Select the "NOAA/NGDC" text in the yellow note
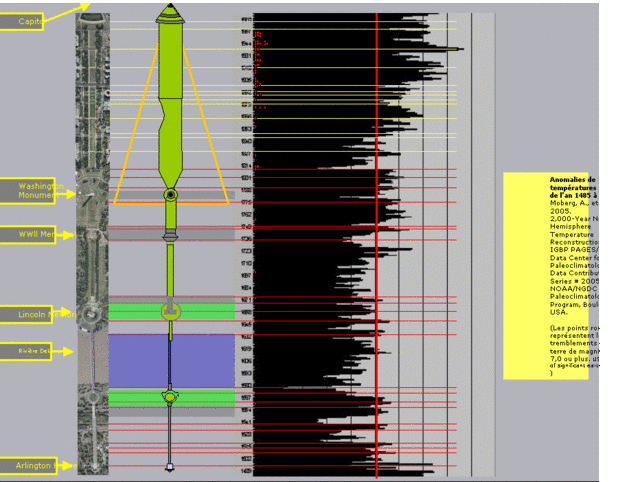The height and width of the screenshot is (482, 640). 573,289
